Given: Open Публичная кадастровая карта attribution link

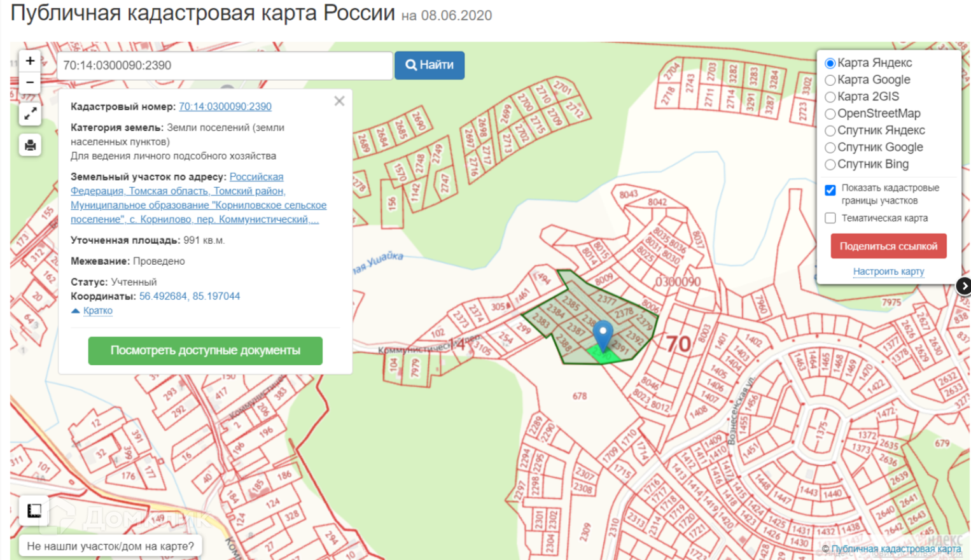Looking at the screenshot, I should point(896,549).
